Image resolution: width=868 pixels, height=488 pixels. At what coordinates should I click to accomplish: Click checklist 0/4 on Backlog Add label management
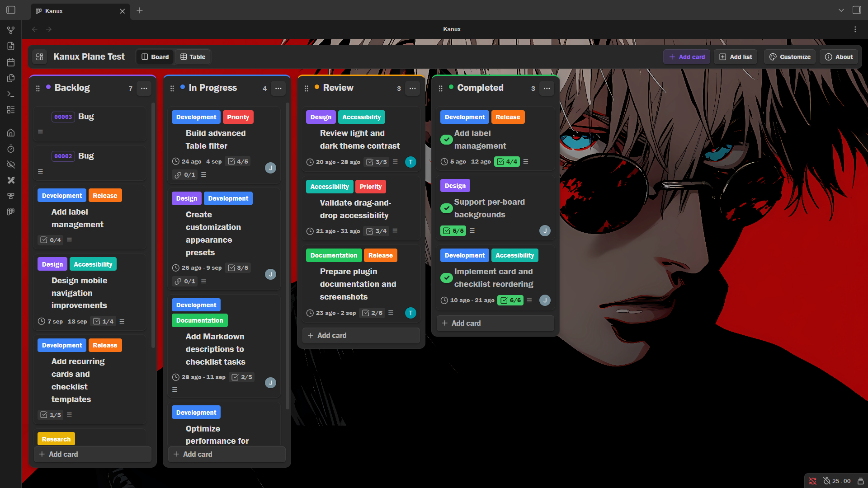click(x=51, y=240)
